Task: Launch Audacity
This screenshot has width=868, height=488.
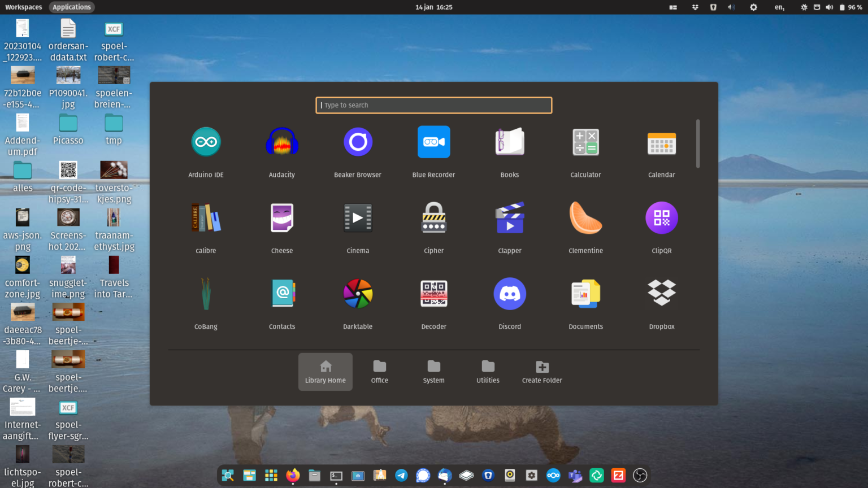Action: pyautogui.click(x=282, y=142)
